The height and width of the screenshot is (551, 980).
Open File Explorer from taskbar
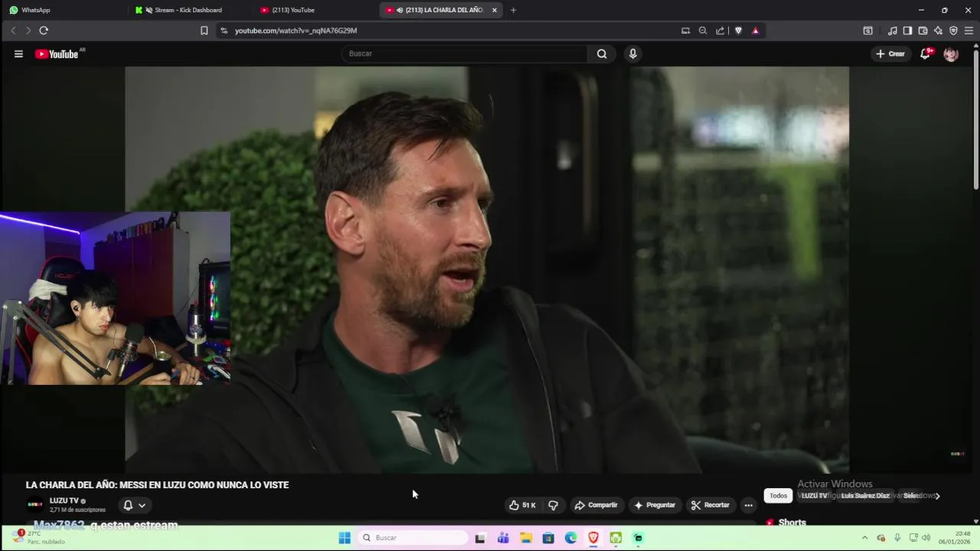tap(526, 538)
